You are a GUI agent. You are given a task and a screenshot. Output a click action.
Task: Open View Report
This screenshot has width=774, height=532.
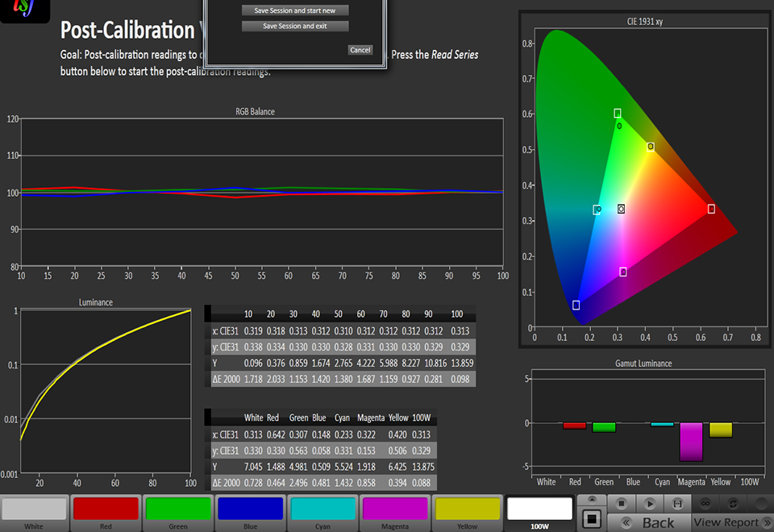coord(733,522)
